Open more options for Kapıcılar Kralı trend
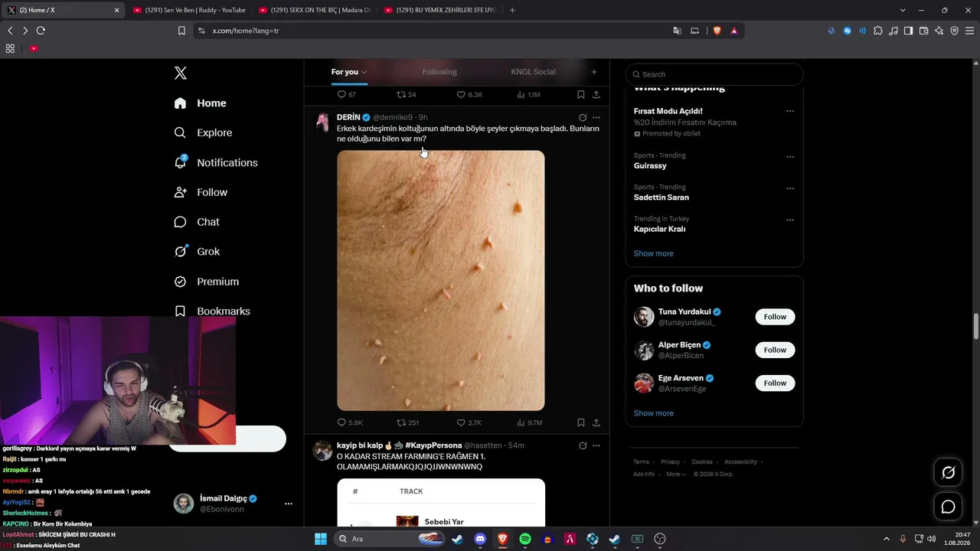 pyautogui.click(x=790, y=220)
